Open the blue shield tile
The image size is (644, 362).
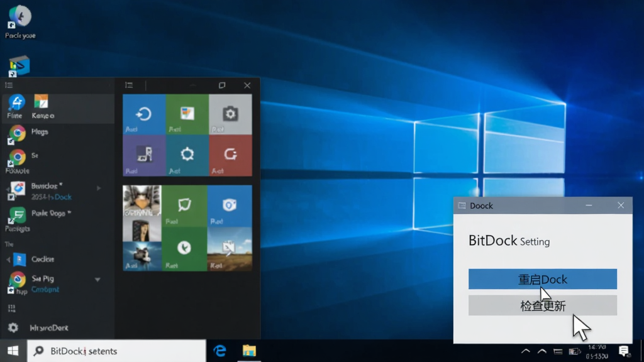click(230, 206)
